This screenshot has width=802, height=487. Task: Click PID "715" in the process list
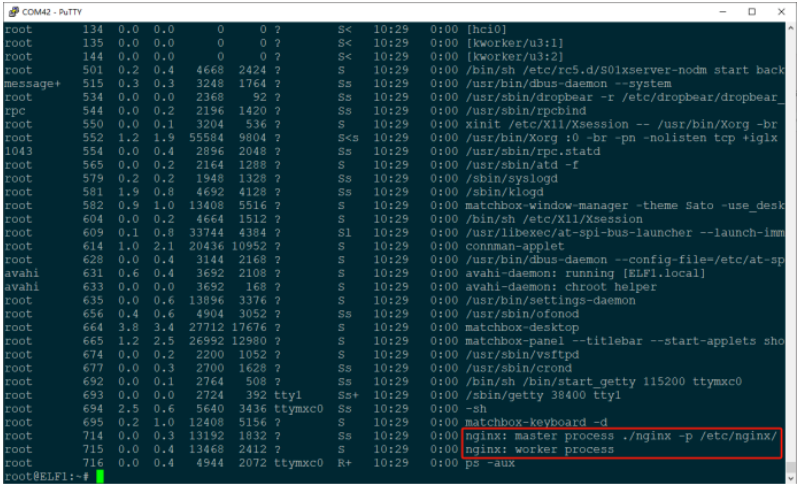click(x=93, y=450)
